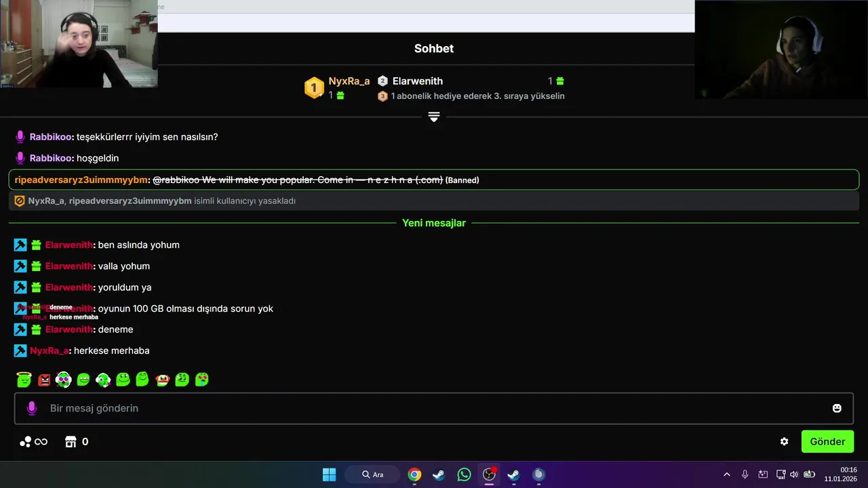The height and width of the screenshot is (488, 868).
Task: Open the emoji picker in message box
Action: tap(837, 408)
